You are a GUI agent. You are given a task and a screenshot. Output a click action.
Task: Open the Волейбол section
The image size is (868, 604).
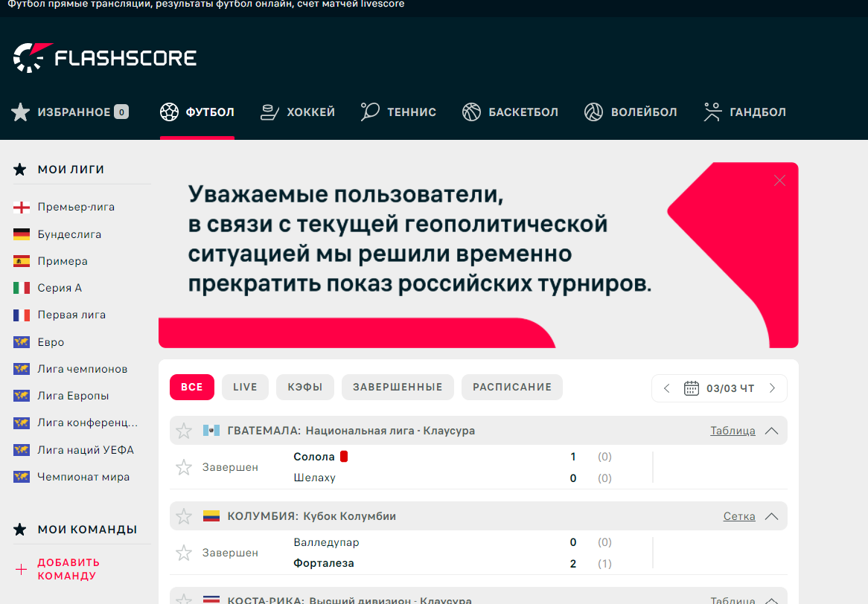(x=631, y=112)
